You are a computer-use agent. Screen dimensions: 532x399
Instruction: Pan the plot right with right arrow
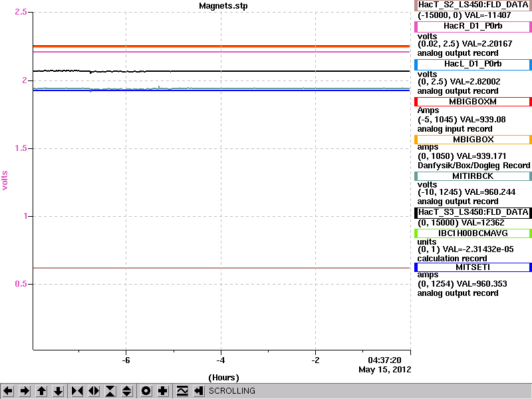(x=25, y=391)
